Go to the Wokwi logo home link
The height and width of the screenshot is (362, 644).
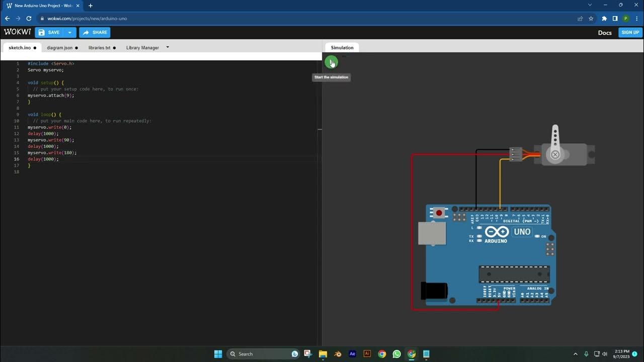click(x=17, y=32)
